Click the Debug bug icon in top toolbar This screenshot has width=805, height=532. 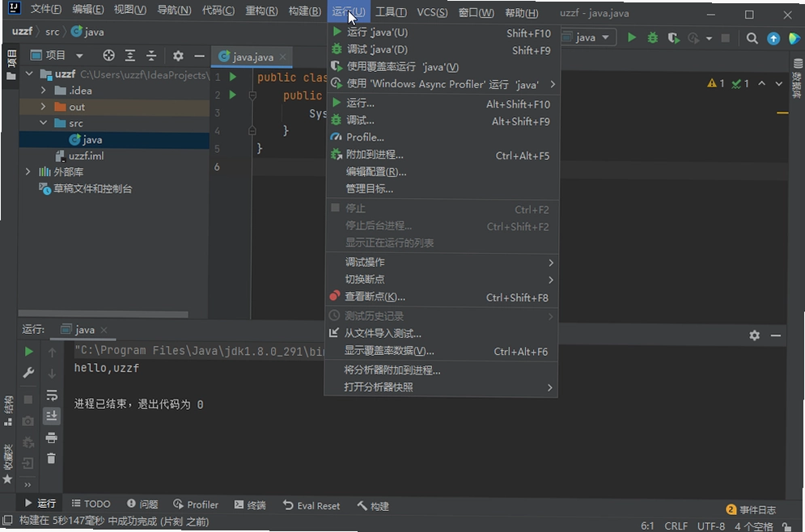click(x=653, y=37)
